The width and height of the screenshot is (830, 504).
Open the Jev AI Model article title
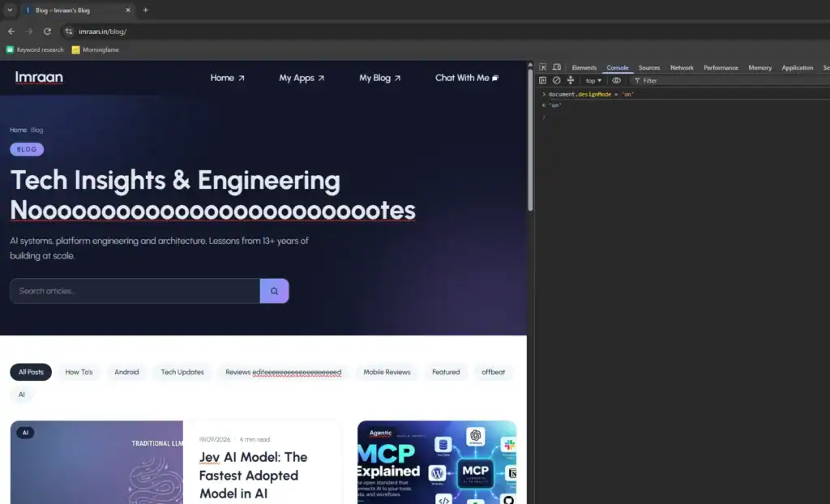[x=253, y=475]
